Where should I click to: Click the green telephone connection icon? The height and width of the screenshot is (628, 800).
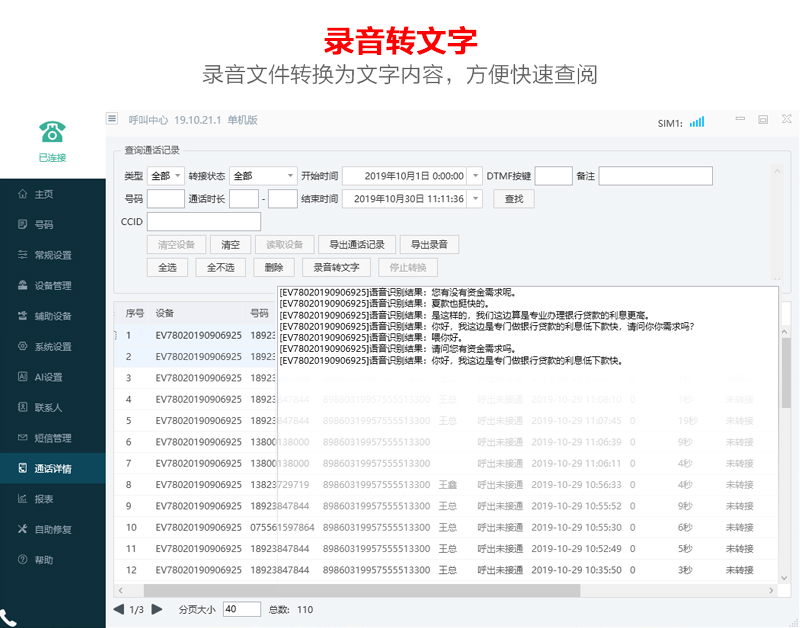coord(52,131)
